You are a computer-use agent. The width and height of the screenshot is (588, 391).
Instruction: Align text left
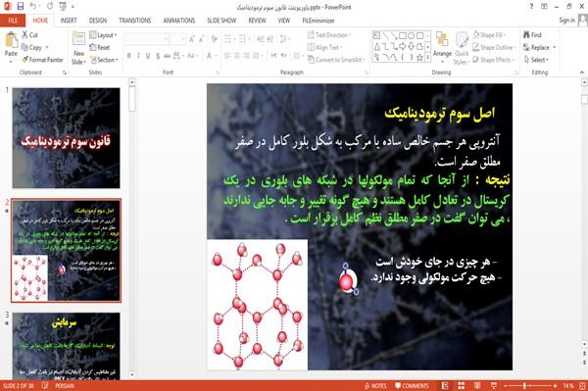coord(227,56)
